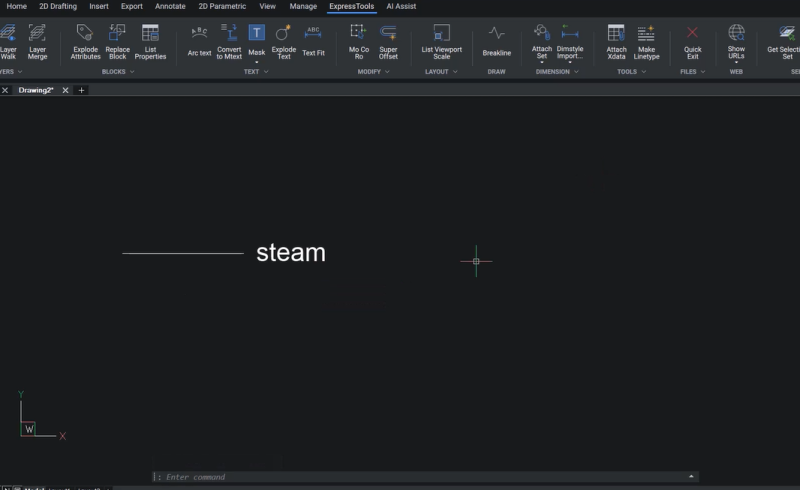Switch to the 2D Drafting tab

coord(58,6)
